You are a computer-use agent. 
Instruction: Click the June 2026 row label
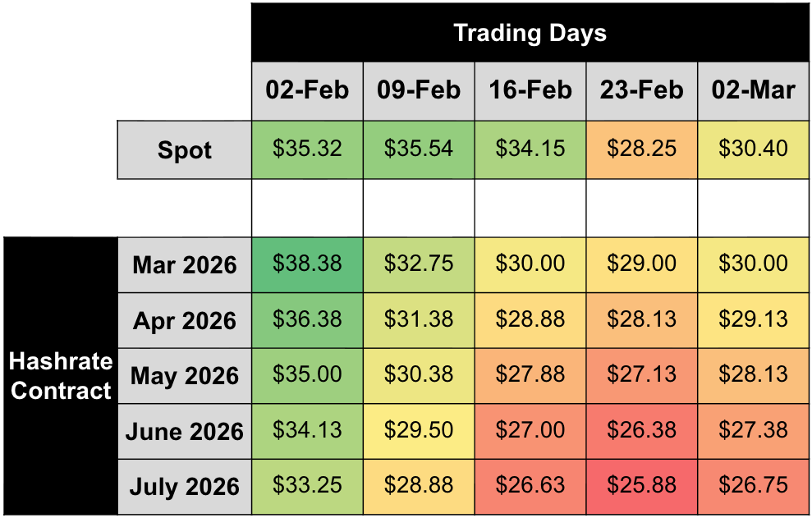(185, 432)
